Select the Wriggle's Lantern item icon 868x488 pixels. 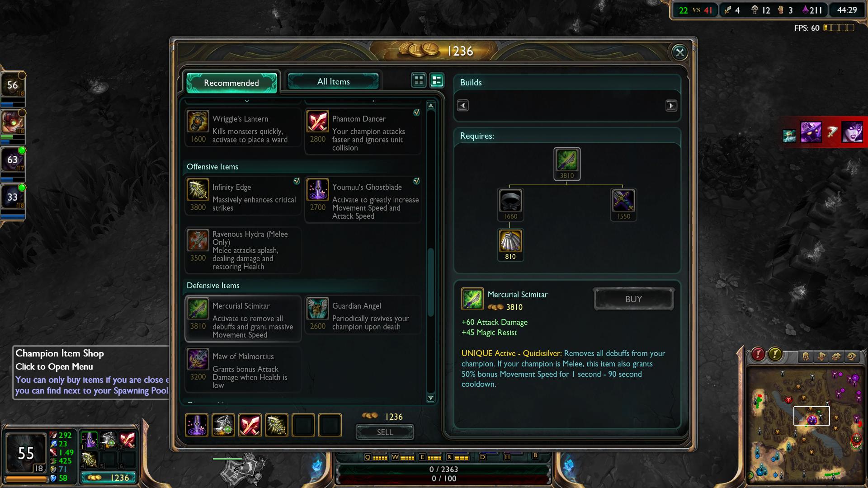[x=198, y=122]
